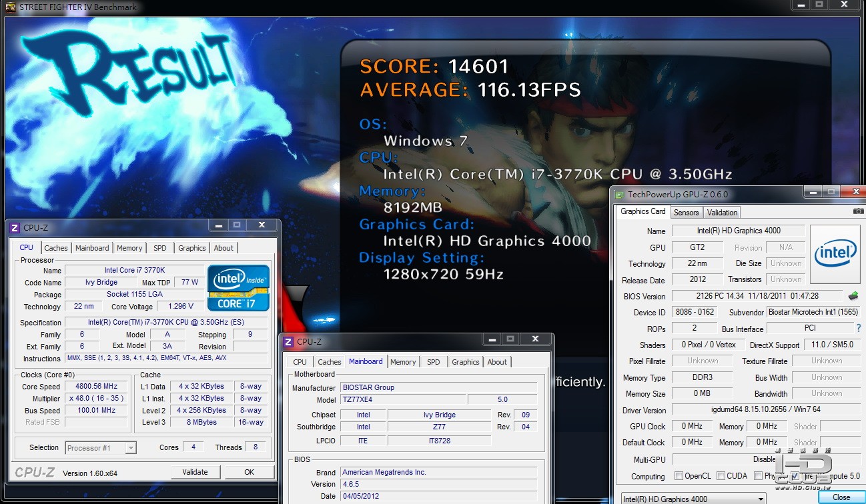Viewport: 866px width, 504px height.
Task: Enable the OpenCL checkbox
Action: [679, 476]
